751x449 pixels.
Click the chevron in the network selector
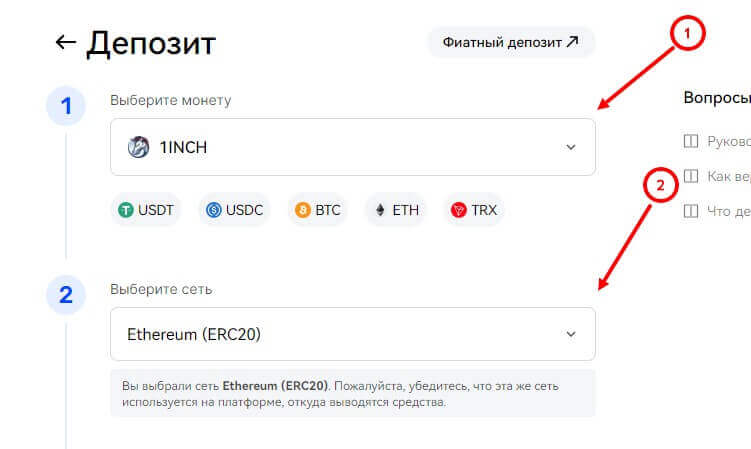(x=571, y=334)
